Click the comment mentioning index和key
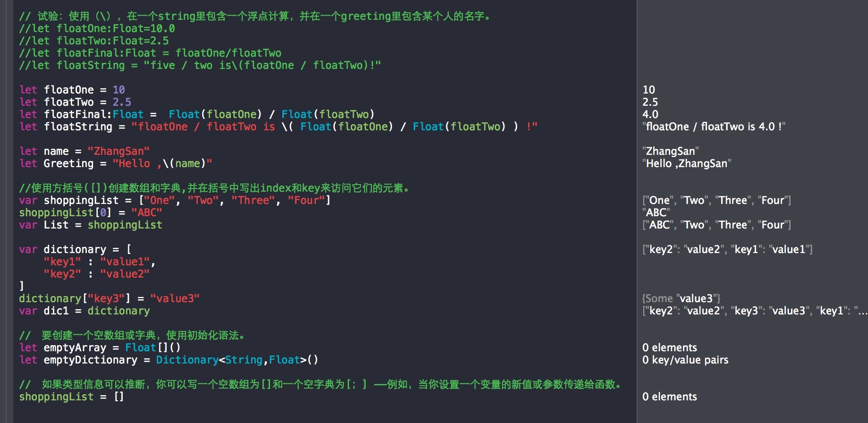Image resolution: width=868 pixels, height=423 pixels. pyautogui.click(x=215, y=188)
